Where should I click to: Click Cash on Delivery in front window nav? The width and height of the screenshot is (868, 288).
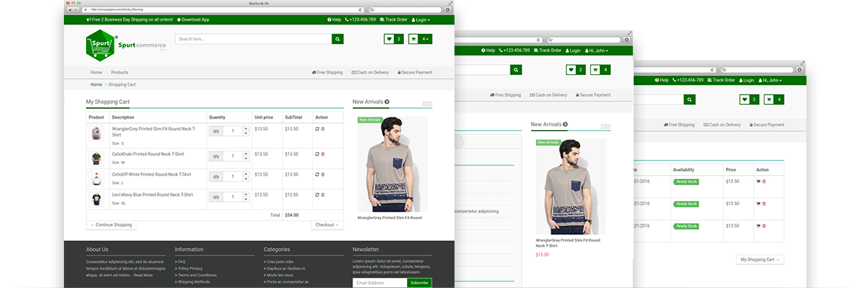tap(370, 73)
